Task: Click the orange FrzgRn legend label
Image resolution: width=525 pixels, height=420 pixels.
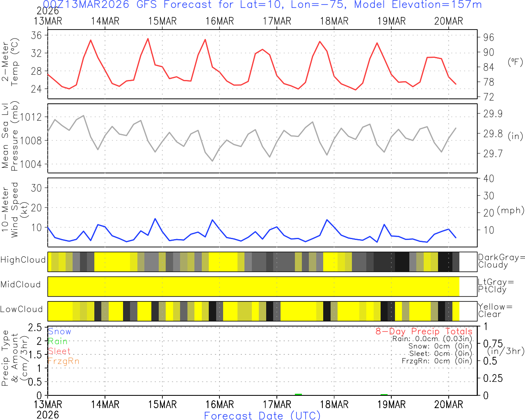Action: [x=64, y=361]
